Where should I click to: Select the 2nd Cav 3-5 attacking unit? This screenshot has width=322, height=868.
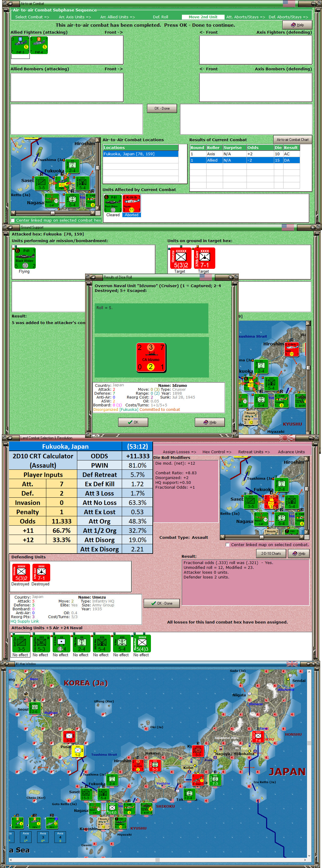tap(21, 643)
